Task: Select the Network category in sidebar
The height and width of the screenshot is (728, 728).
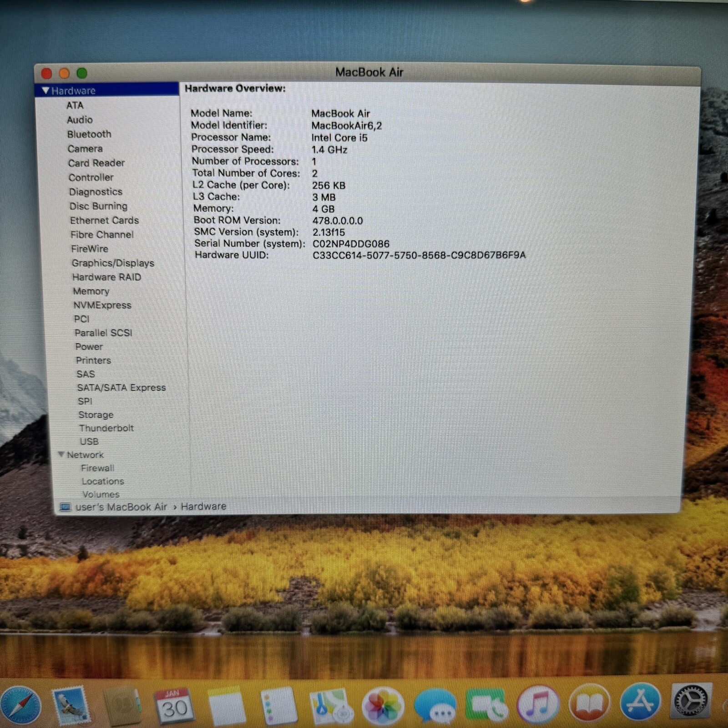Action: tap(85, 455)
